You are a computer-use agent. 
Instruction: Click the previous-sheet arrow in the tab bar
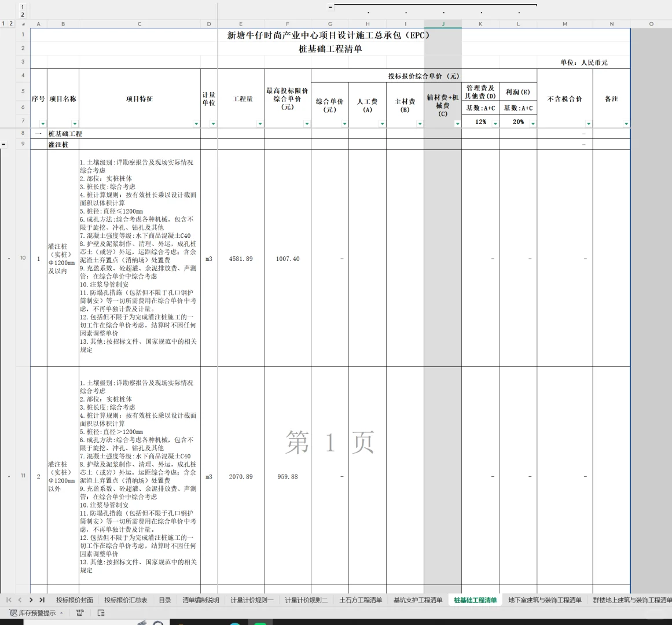coord(20,600)
